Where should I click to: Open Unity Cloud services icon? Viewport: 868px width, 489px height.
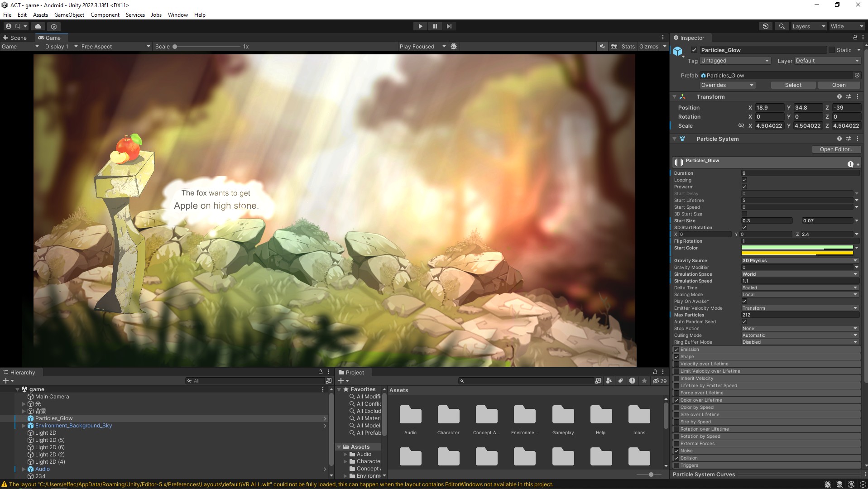38,26
